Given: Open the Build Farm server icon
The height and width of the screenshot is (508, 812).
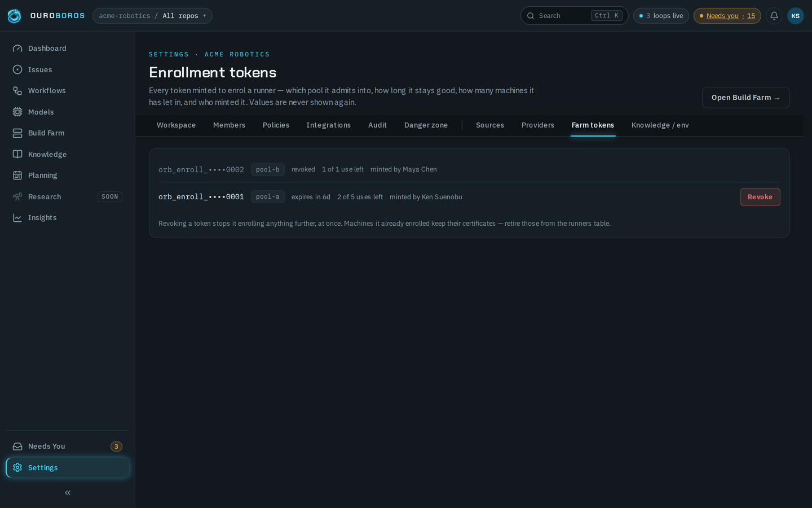Looking at the screenshot, I should [x=17, y=133].
